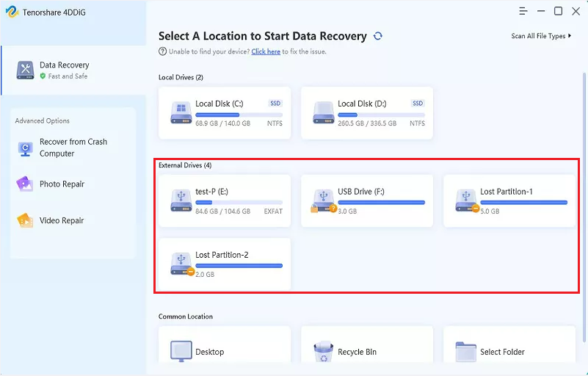Screen dimensions: 588x376
Task: Click the USB Drive (F:) device icon
Action: point(323,200)
